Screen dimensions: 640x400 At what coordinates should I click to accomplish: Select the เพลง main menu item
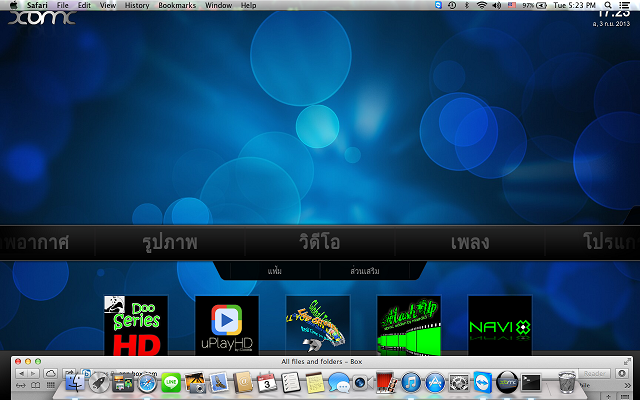coord(470,242)
